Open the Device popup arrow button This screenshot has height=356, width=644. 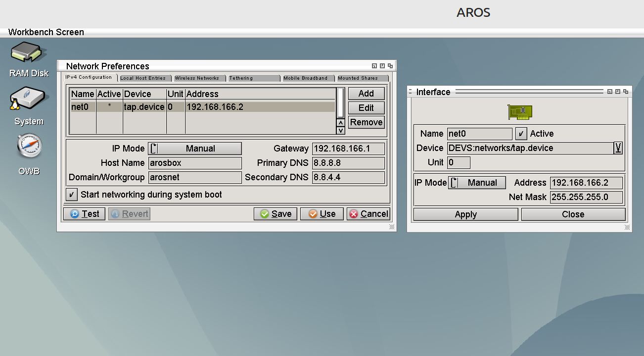pos(618,148)
